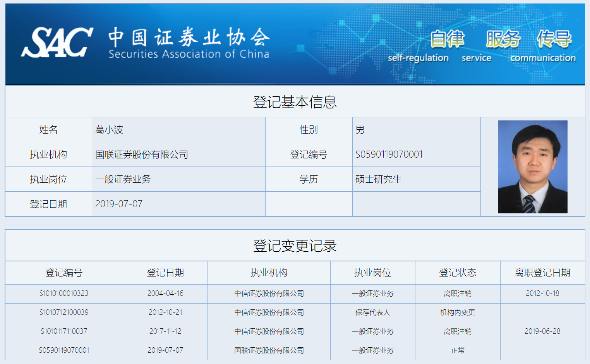Click the 保荐代表人 position cell
Image resolution: width=590 pixels, height=364 pixels.
373,312
